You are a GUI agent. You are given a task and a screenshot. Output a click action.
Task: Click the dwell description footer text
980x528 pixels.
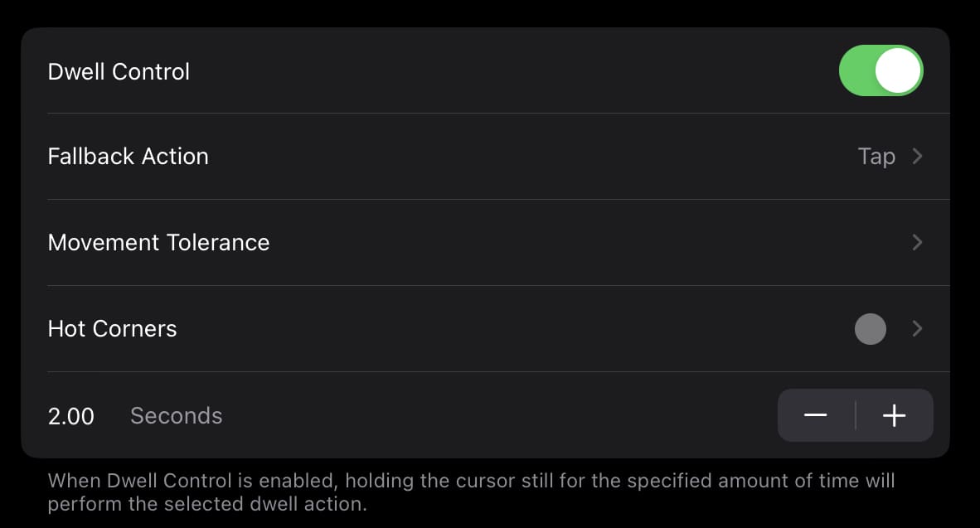[x=471, y=492]
